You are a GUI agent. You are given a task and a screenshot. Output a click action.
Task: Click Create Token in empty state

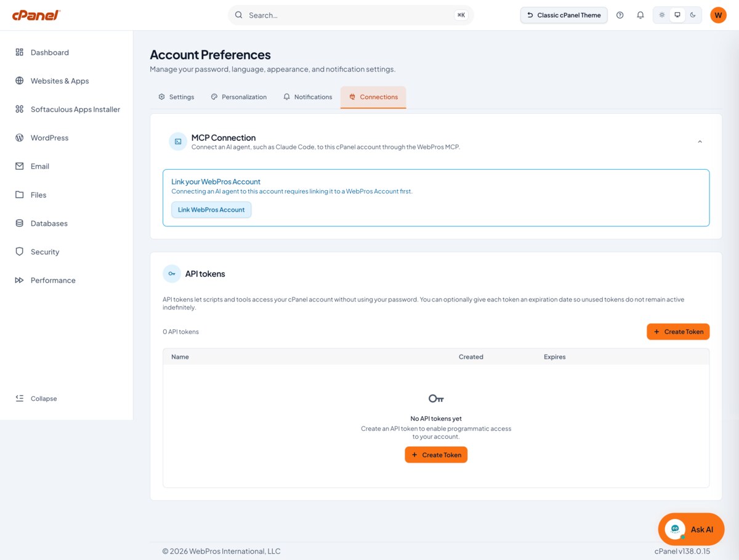pos(436,455)
